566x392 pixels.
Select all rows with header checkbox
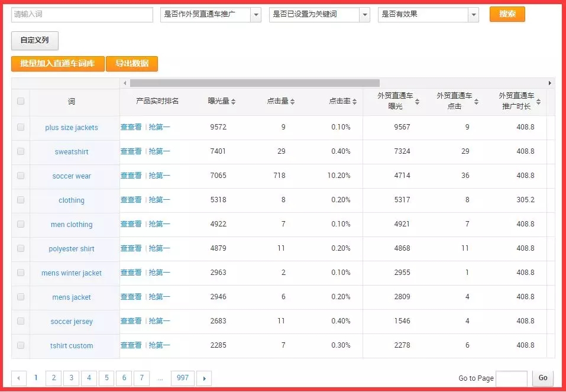click(21, 101)
